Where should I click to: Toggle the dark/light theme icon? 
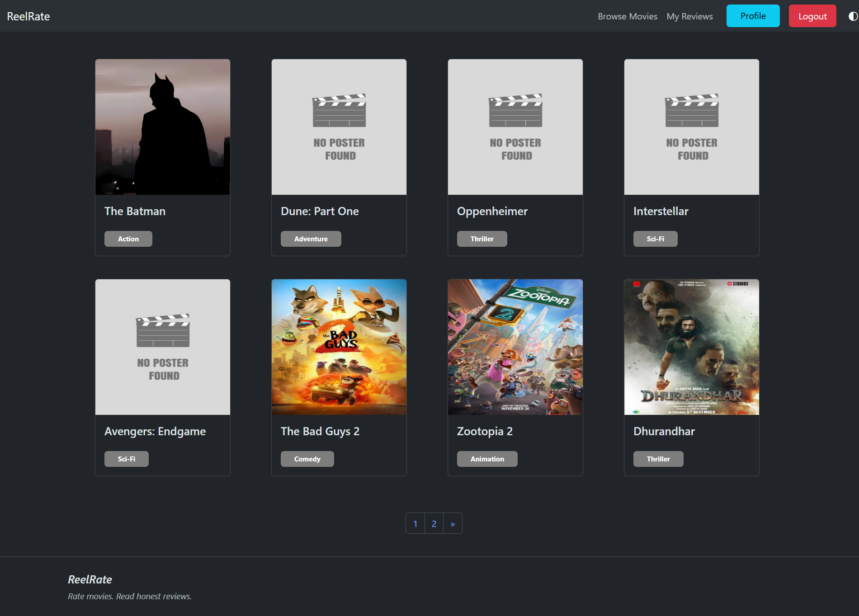pyautogui.click(x=853, y=16)
